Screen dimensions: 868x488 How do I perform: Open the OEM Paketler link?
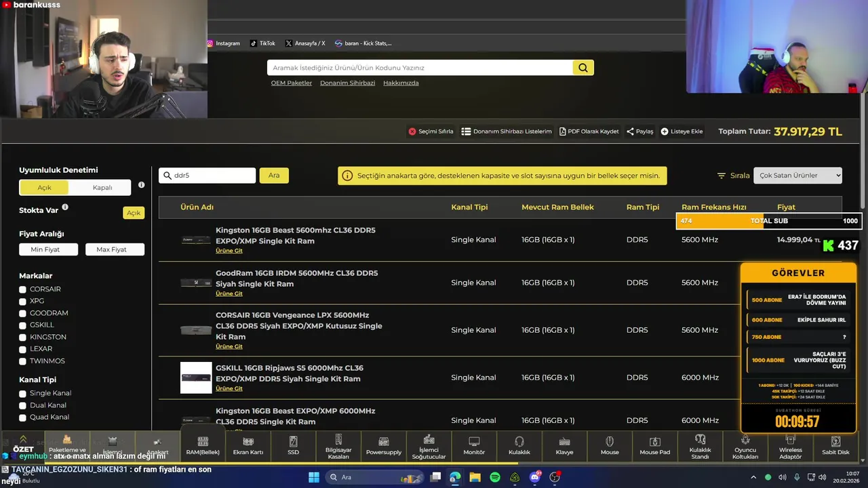point(292,83)
